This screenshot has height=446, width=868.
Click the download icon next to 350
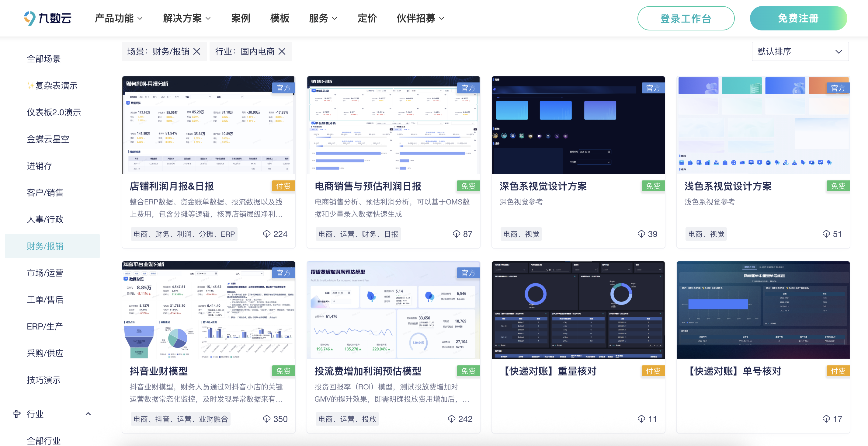coord(267,419)
